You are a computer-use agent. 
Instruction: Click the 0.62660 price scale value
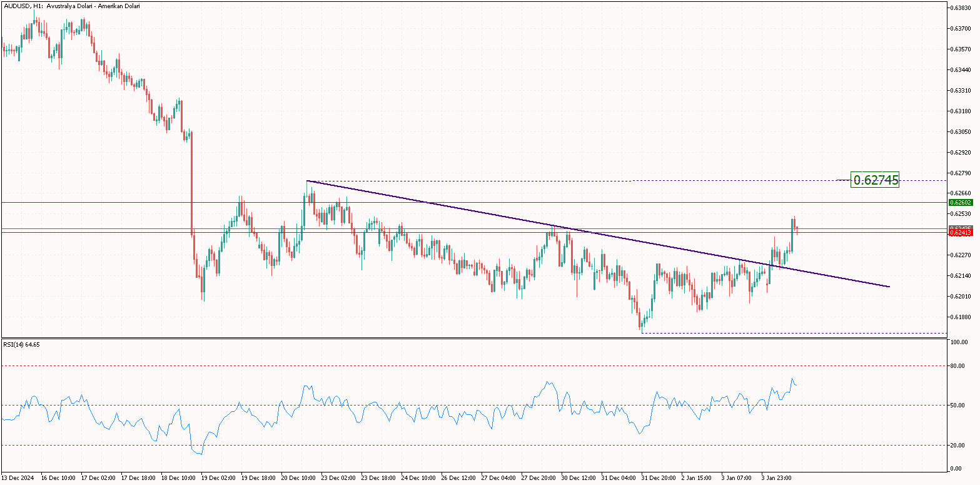click(x=961, y=193)
